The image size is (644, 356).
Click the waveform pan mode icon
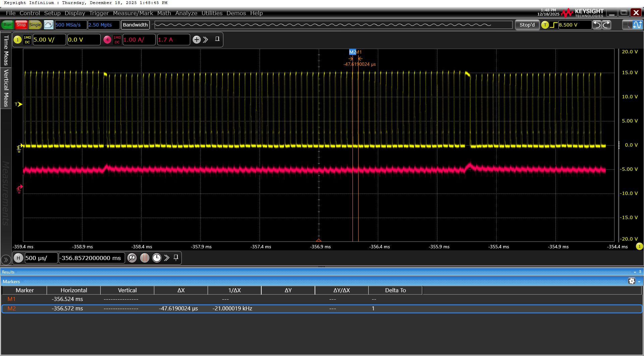(x=637, y=25)
